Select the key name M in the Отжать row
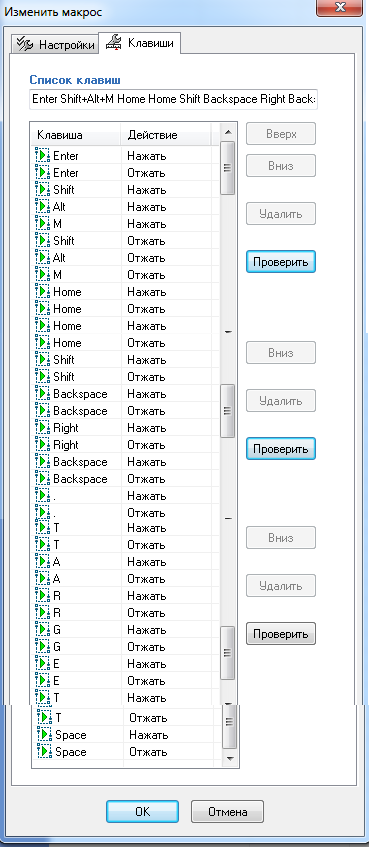The image size is (369, 850). click(57, 275)
